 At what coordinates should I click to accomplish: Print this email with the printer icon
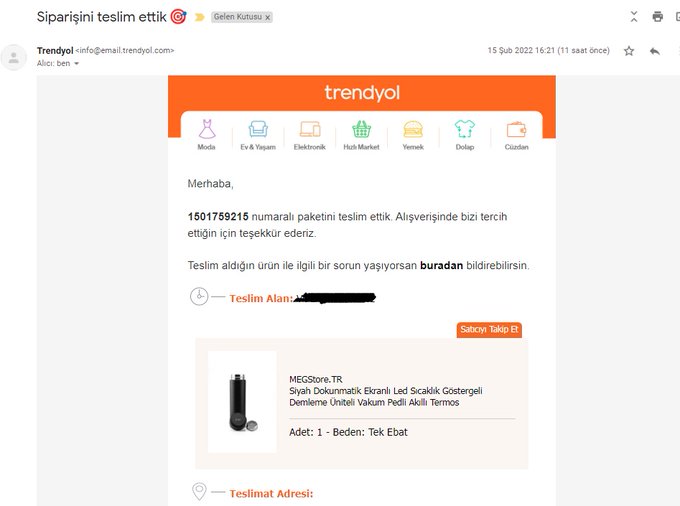(x=657, y=16)
